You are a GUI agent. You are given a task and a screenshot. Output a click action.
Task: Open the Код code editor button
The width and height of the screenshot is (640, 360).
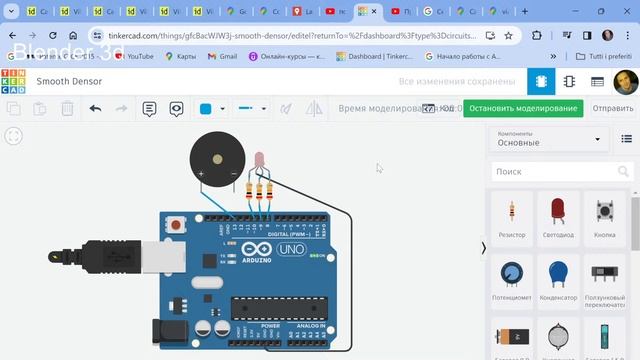click(x=438, y=108)
